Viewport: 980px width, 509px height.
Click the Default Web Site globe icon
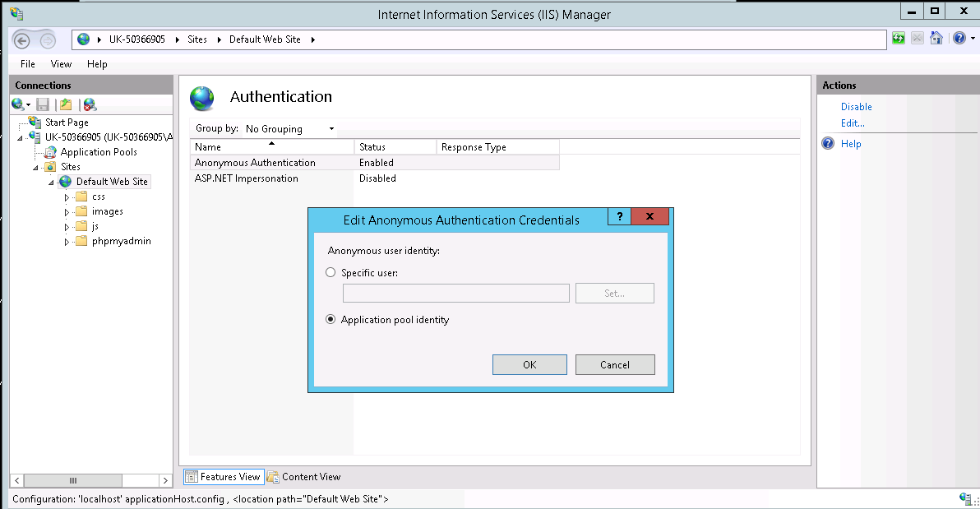tap(66, 182)
